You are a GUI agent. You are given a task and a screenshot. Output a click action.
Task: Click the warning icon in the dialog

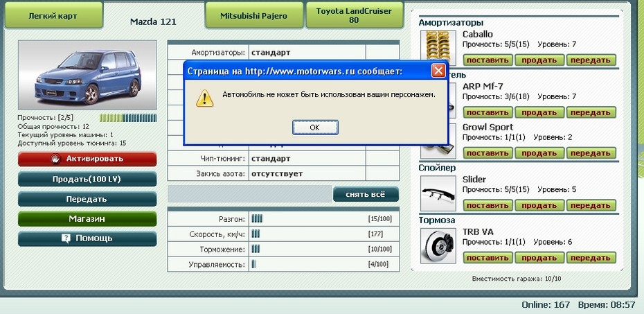(x=204, y=98)
